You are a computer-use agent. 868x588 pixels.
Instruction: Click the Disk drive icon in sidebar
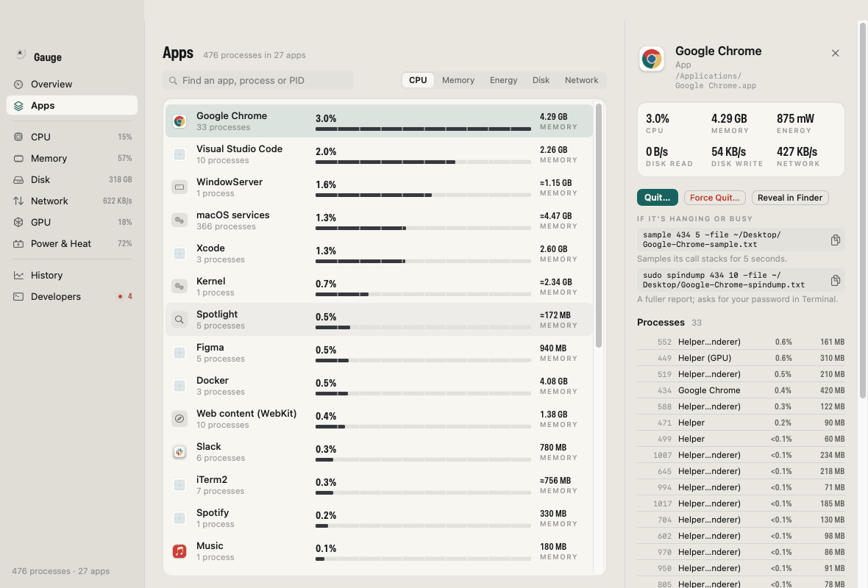[18, 180]
